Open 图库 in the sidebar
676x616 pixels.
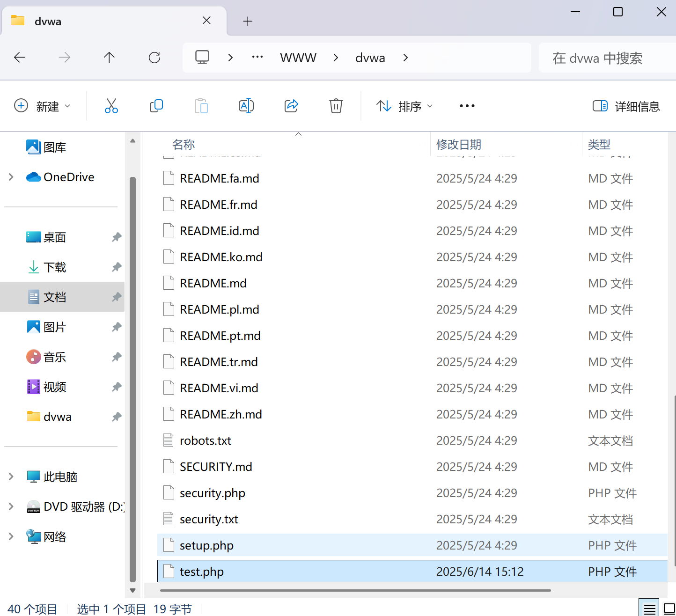coord(46,147)
